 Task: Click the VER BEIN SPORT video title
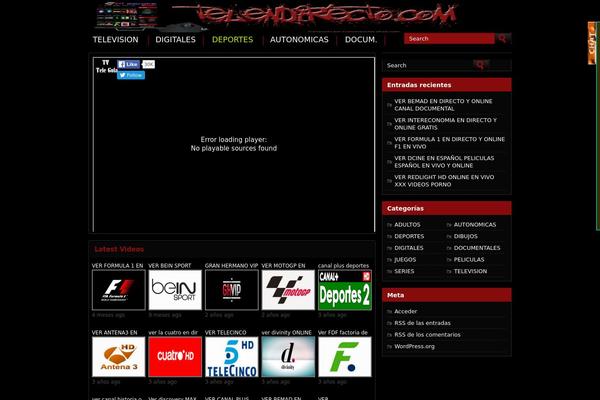pyautogui.click(x=170, y=266)
